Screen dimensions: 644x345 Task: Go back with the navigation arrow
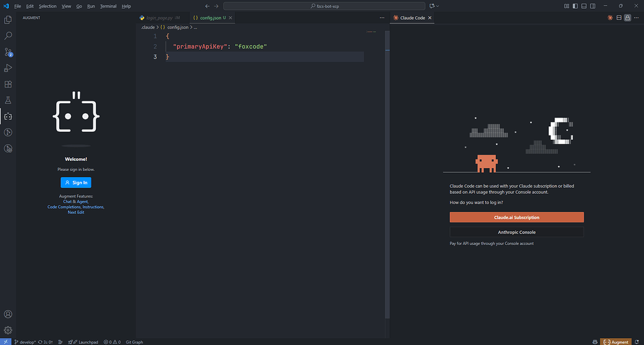coord(207,6)
